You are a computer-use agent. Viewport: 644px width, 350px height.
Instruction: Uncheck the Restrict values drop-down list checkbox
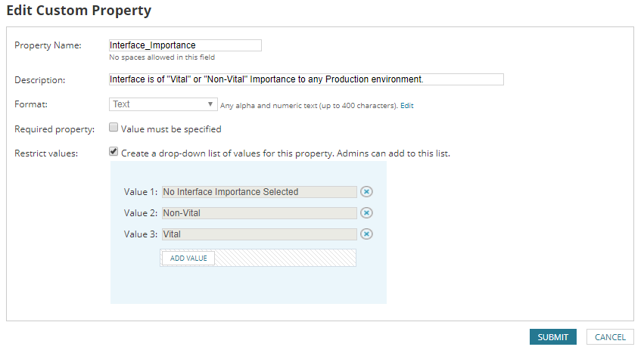point(114,151)
